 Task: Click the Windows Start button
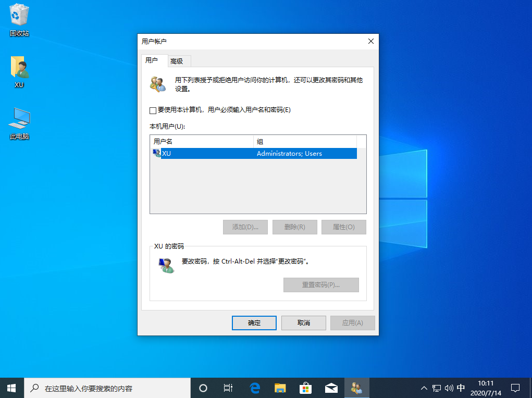tap(10, 388)
